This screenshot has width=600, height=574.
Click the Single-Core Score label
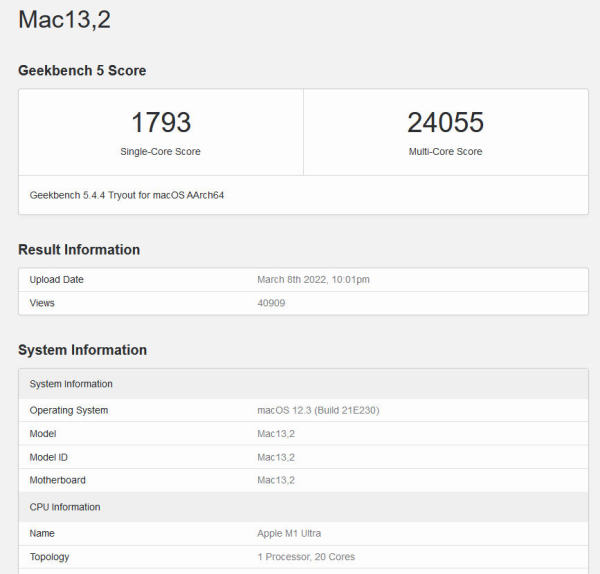tap(160, 152)
